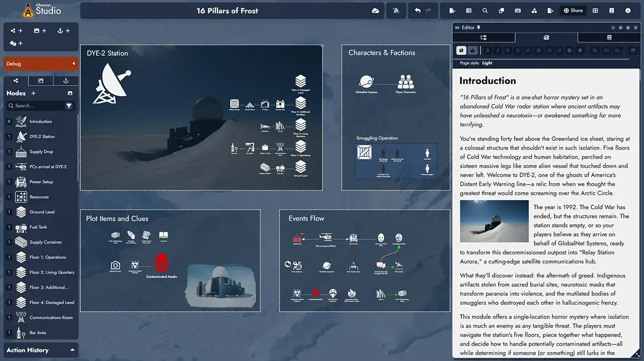This screenshot has width=644, height=361.
Task: Open the tree structure tab in Editor
Action: tap(484, 38)
